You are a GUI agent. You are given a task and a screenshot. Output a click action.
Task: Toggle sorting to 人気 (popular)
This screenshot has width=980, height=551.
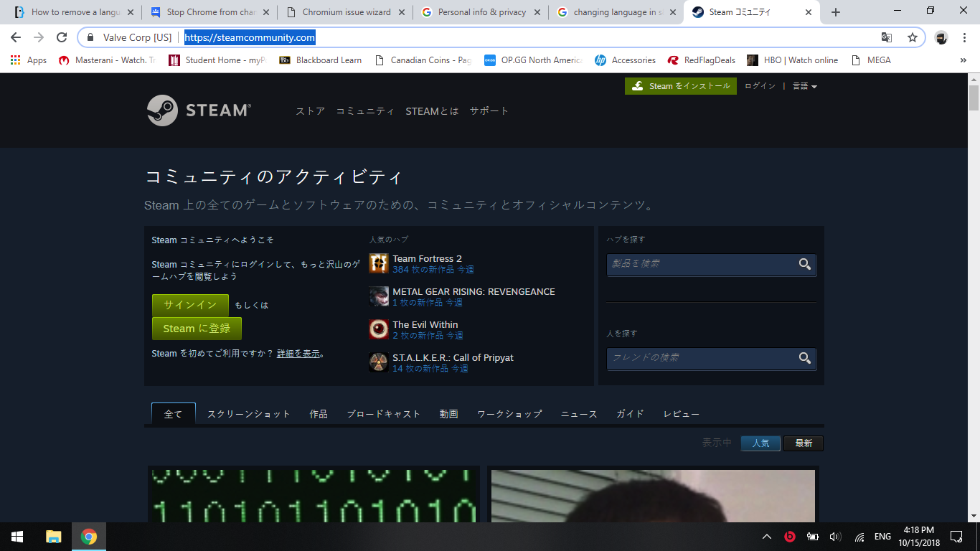tap(760, 443)
